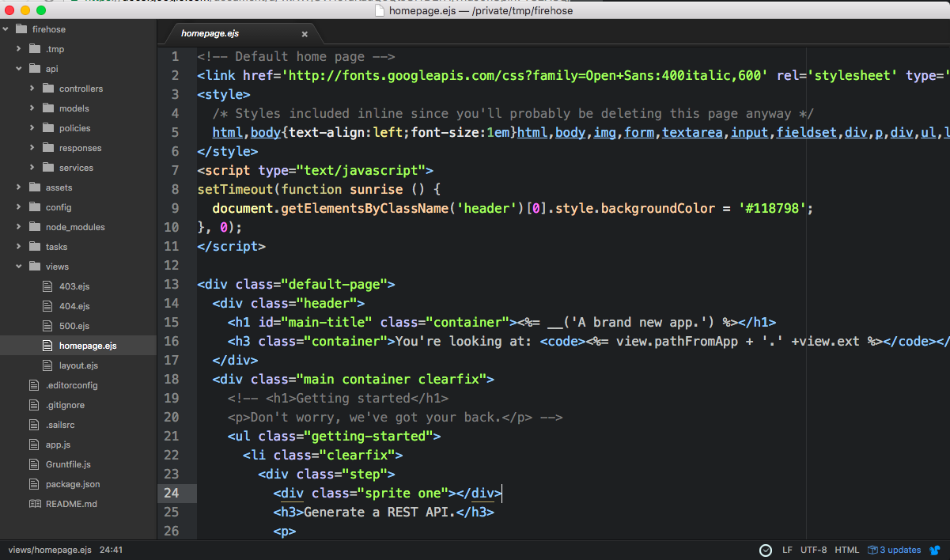Click the '#118798' color string on line 9
The image size is (950, 560).
click(x=772, y=208)
